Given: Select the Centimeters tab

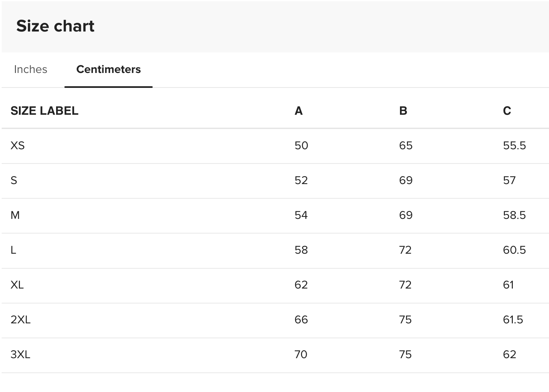Looking at the screenshot, I should pos(109,69).
